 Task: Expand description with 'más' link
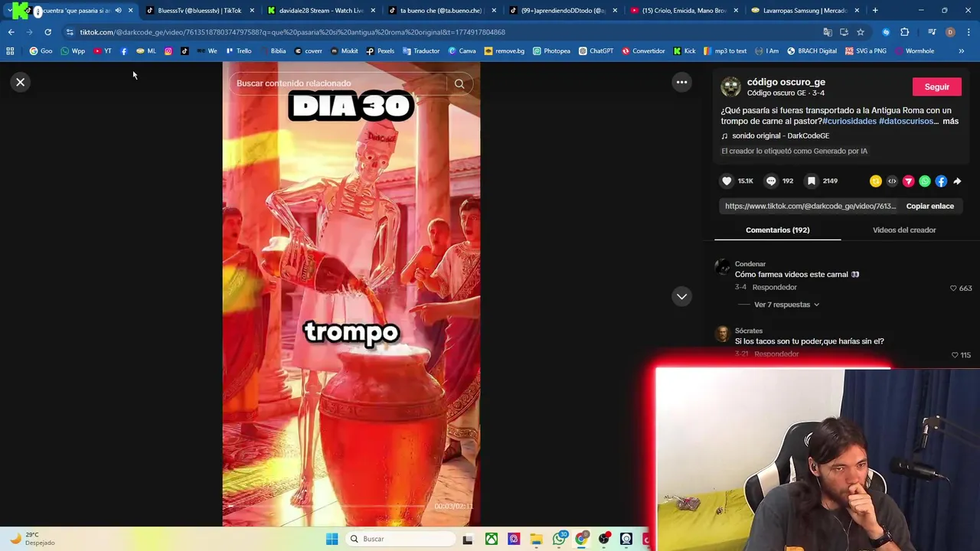950,121
